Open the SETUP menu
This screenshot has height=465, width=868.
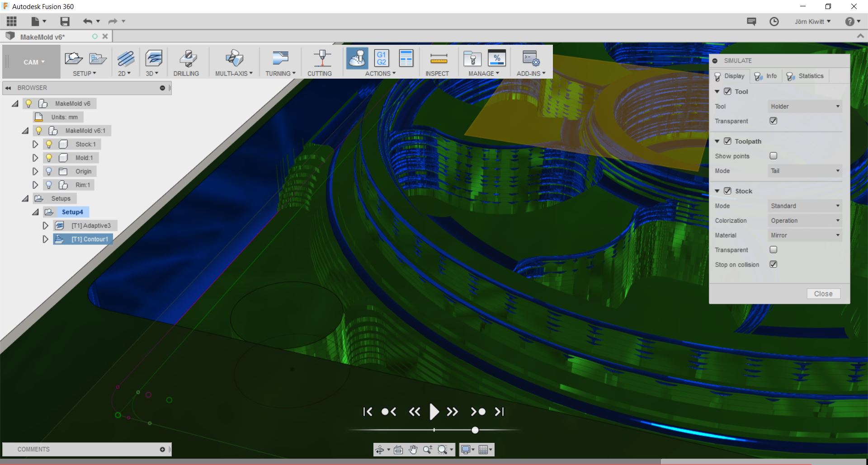85,73
